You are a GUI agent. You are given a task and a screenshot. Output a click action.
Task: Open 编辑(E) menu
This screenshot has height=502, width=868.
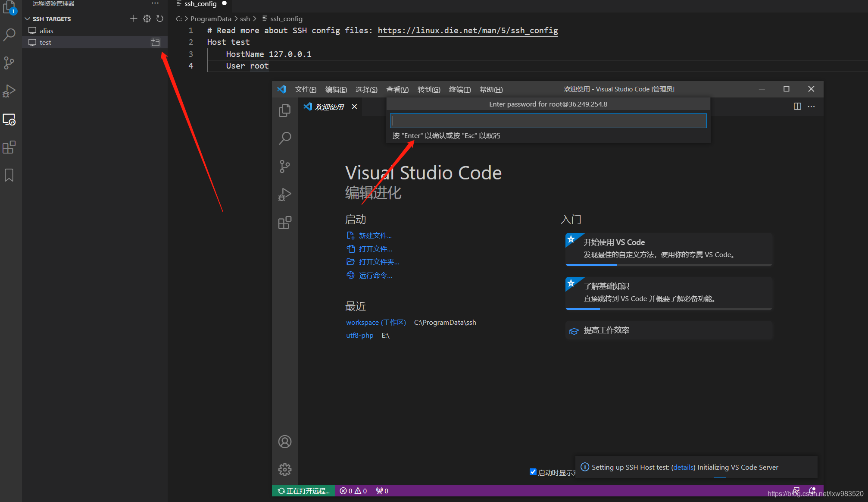[x=336, y=89]
